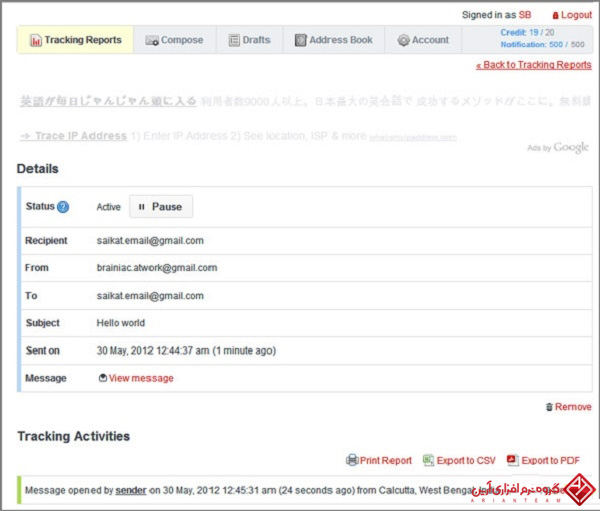Click the CSV spreadsheet icon
The height and width of the screenshot is (511, 600).
[428, 460]
